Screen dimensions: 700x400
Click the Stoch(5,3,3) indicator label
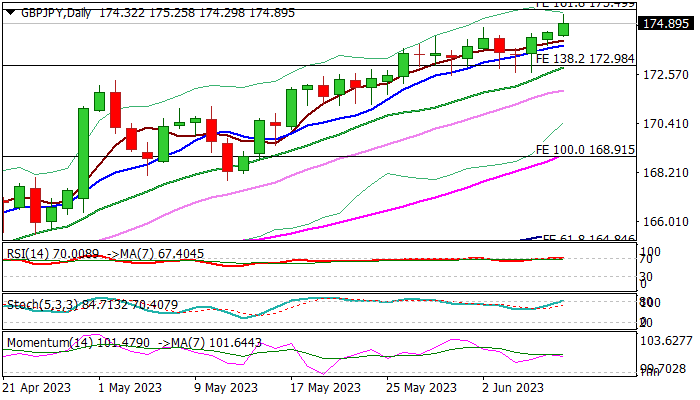[41, 304]
